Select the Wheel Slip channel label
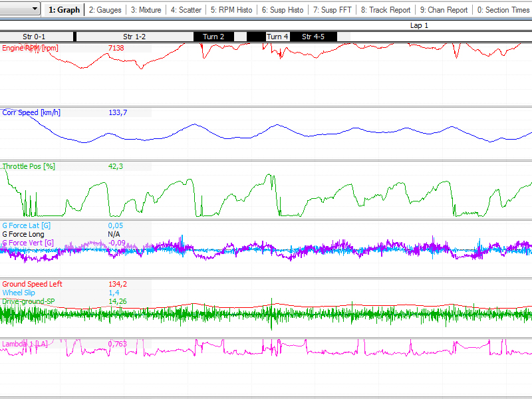The image size is (532, 399). [19, 293]
